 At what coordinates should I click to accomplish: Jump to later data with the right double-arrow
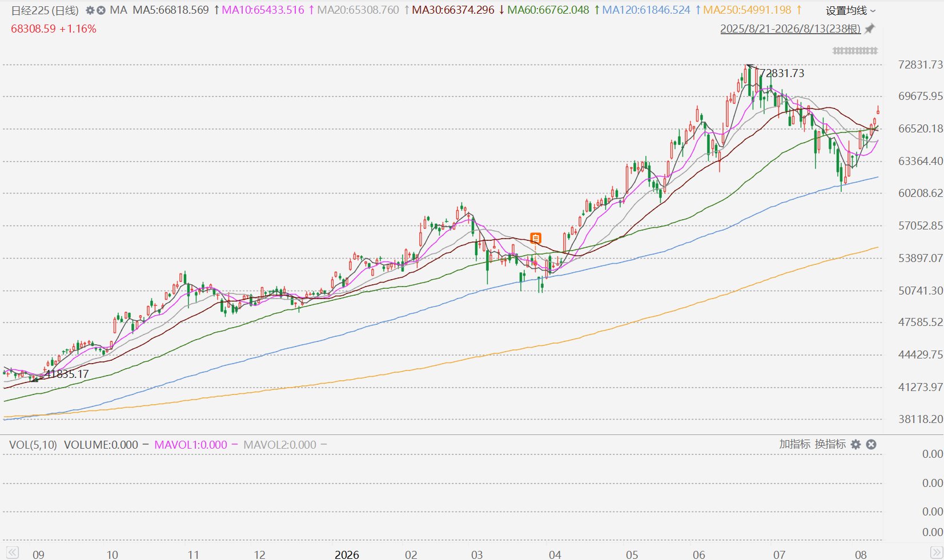[937, 553]
